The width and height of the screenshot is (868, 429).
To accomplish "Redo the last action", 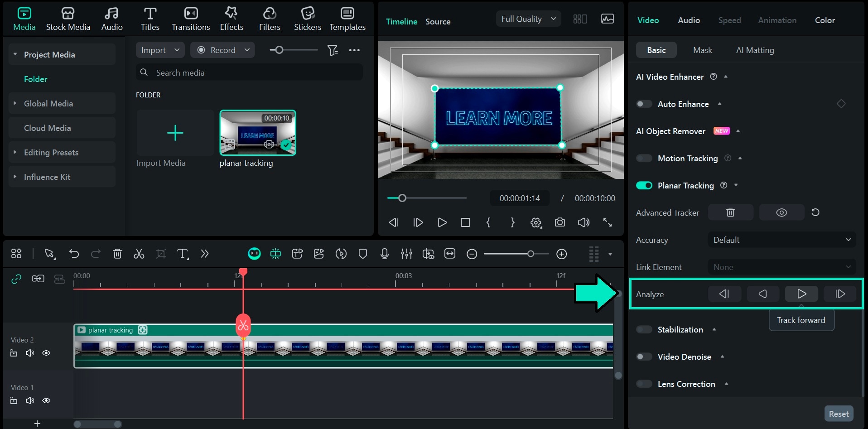I will 96,254.
